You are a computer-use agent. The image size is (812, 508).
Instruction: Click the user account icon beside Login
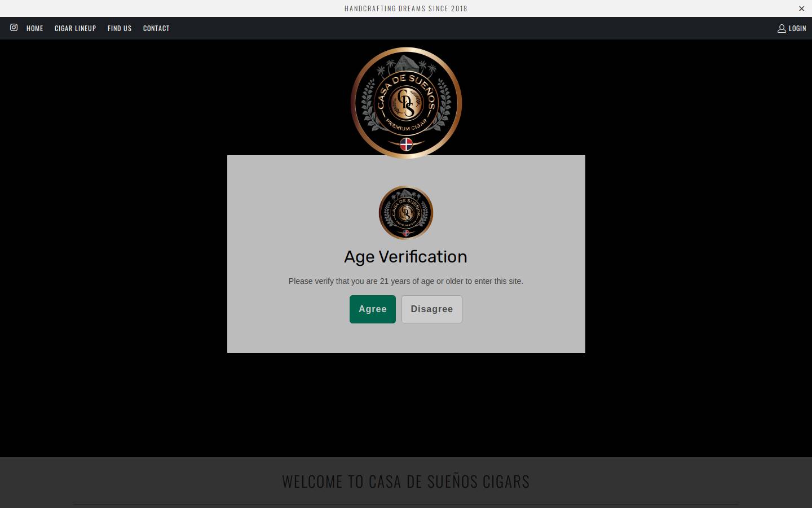782,28
